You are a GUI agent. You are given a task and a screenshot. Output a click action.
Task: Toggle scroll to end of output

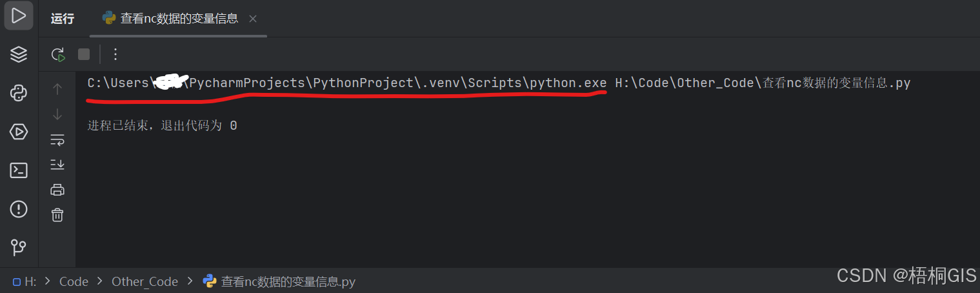57,165
